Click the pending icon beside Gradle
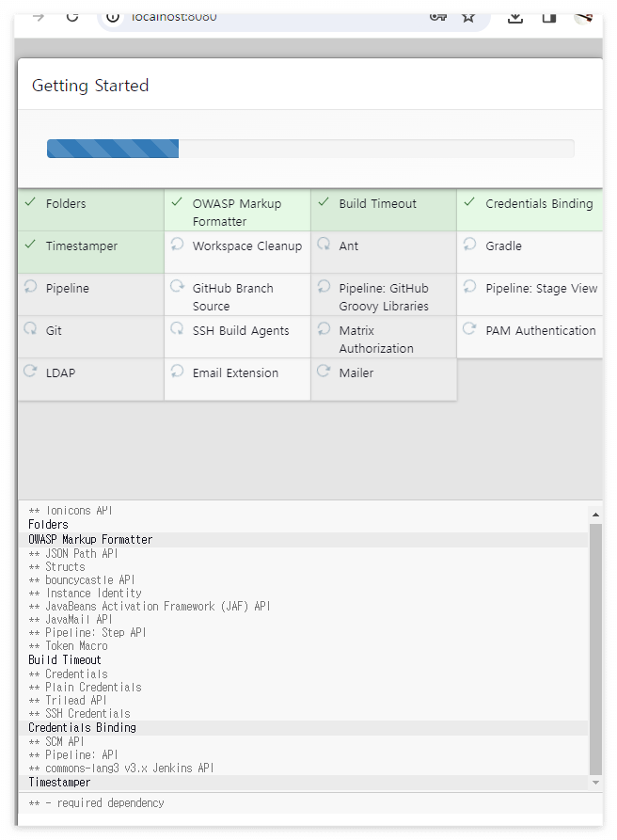The height and width of the screenshot is (840, 617). 469,245
